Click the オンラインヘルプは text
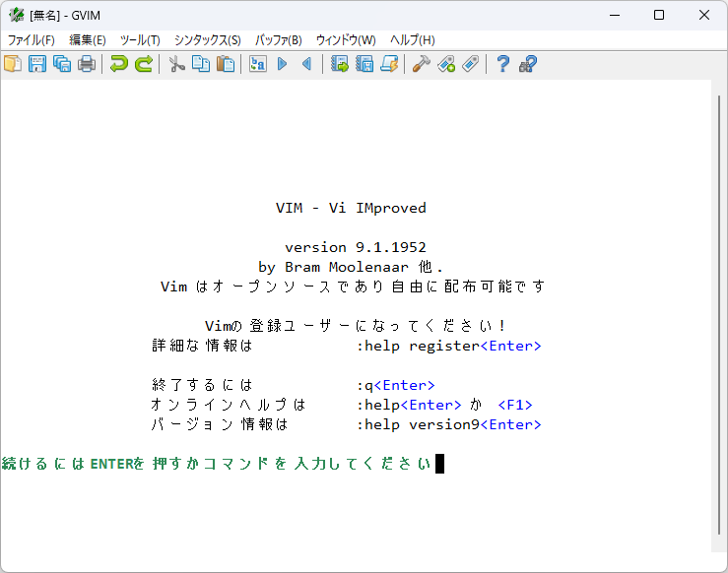This screenshot has width=728, height=573. 228,405
